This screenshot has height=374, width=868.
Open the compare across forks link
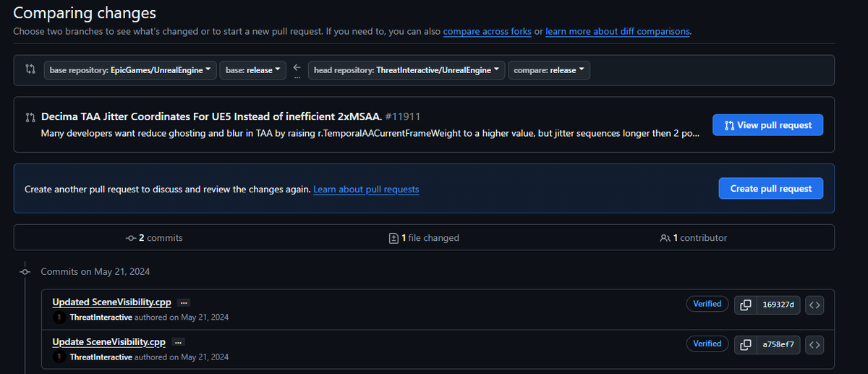(488, 32)
